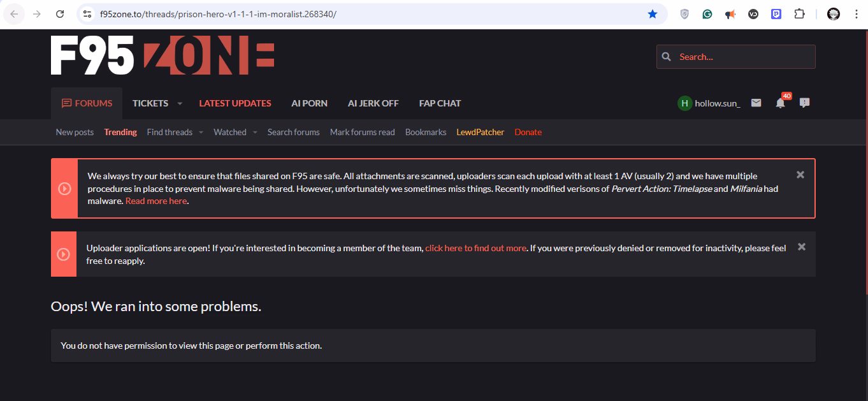Open the Tickets menu item
Screen dimensions: 868x401
point(150,103)
